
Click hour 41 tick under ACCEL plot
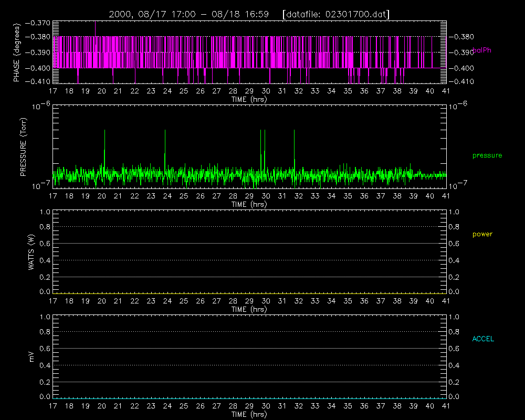click(x=446, y=406)
